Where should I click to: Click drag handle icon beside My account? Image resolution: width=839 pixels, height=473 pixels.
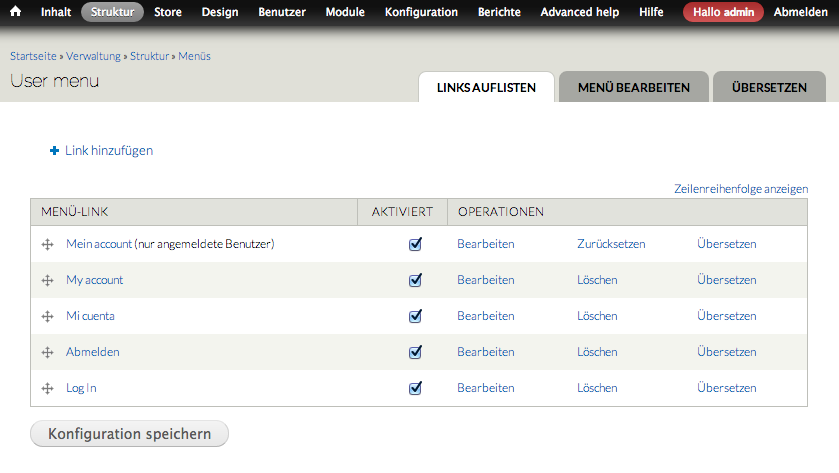click(47, 280)
